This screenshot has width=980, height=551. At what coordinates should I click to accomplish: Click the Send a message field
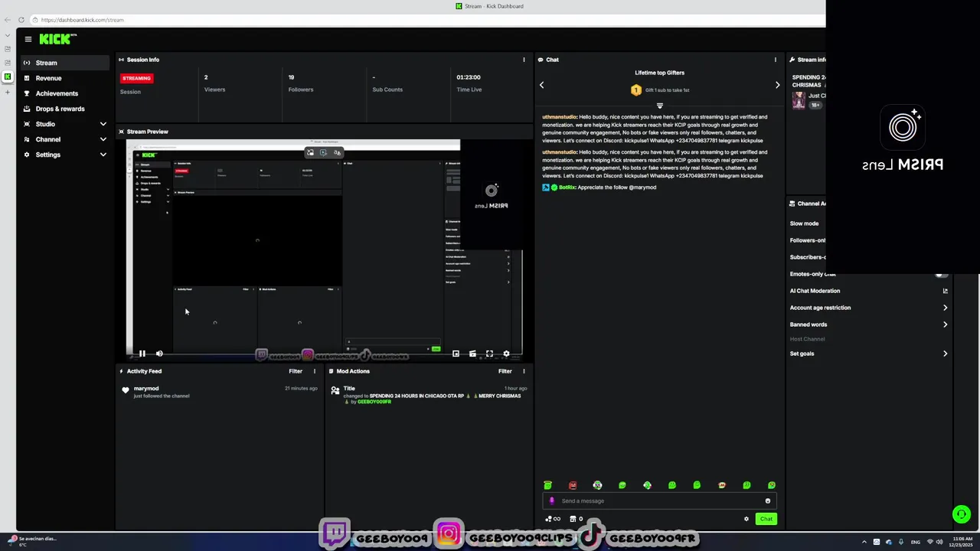[658, 501]
